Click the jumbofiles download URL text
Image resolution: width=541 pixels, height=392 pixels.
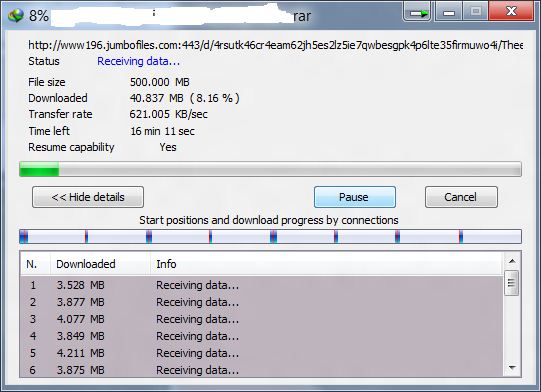click(x=275, y=45)
